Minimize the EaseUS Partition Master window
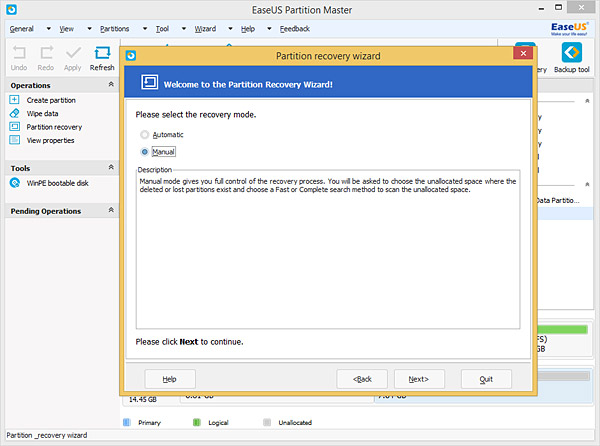Viewport: 600px width, 446px height. pos(541,8)
